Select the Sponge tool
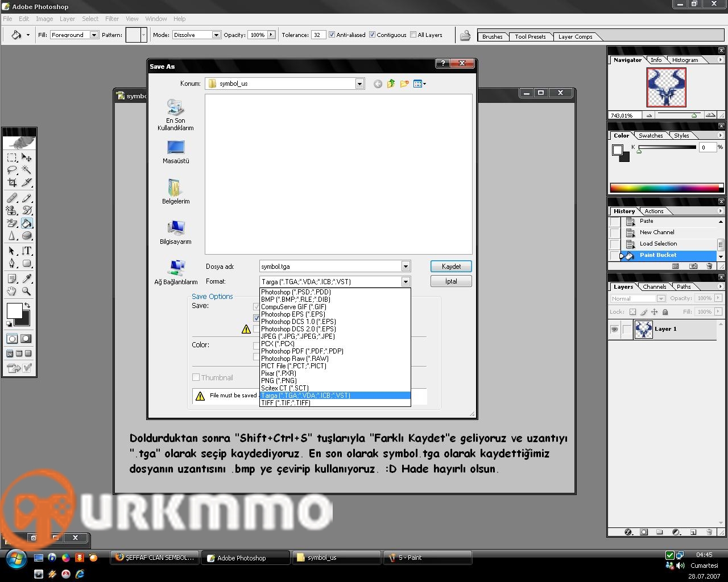 26,235
